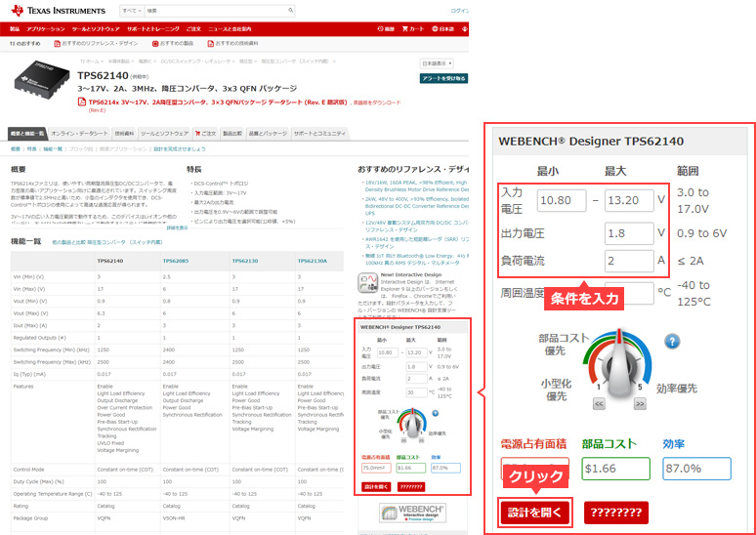
Task: Open the サポートとトレーニング menu
Action: coord(152,29)
